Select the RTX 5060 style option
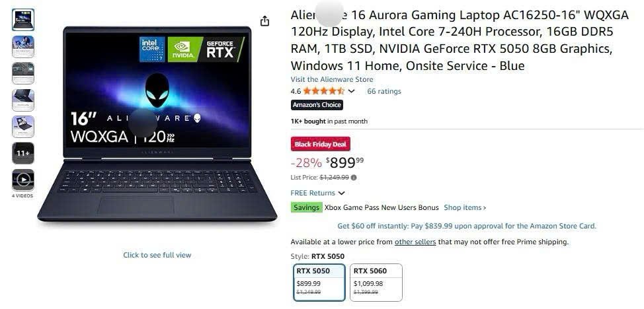 point(376,283)
